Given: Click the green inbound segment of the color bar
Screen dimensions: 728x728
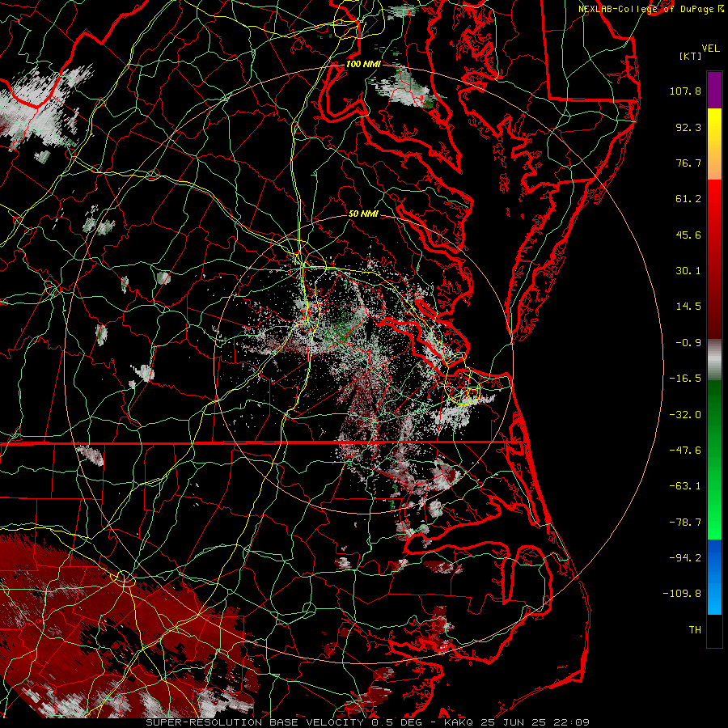Looking at the screenshot, I should tap(714, 459).
